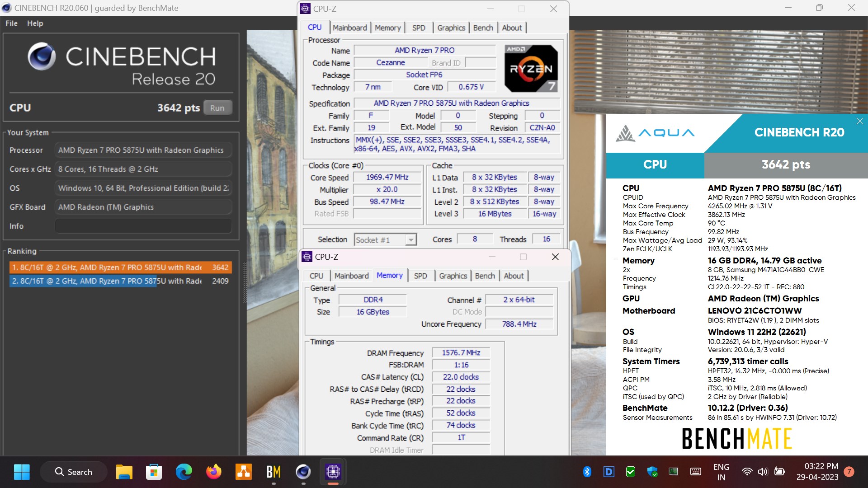Image resolution: width=868 pixels, height=488 pixels.
Task: Open the Windows Start menu
Action: pos(22,472)
